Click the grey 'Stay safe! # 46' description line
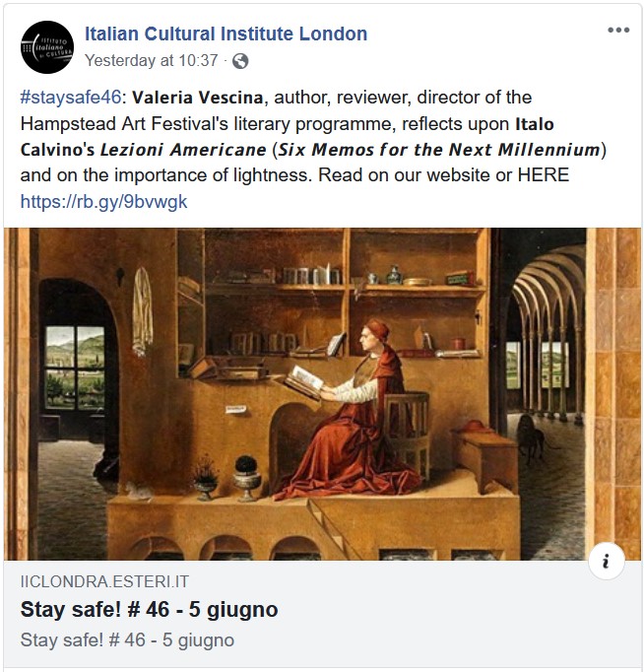This screenshot has height=672, width=644. 127,639
